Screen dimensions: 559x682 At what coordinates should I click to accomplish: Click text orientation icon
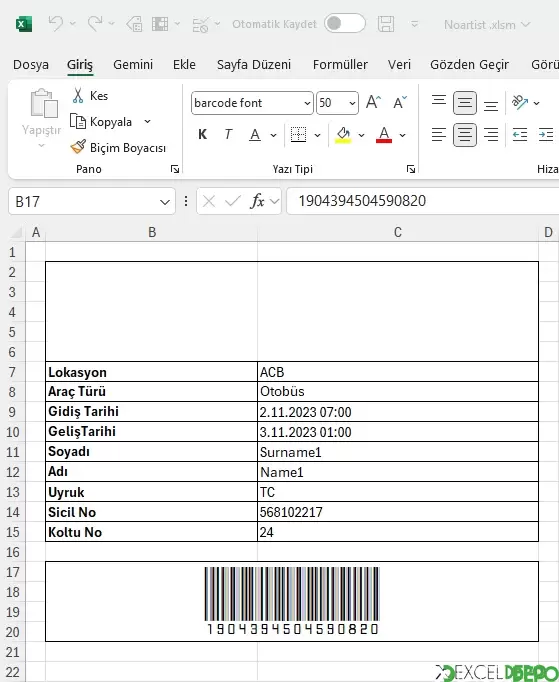(520, 103)
